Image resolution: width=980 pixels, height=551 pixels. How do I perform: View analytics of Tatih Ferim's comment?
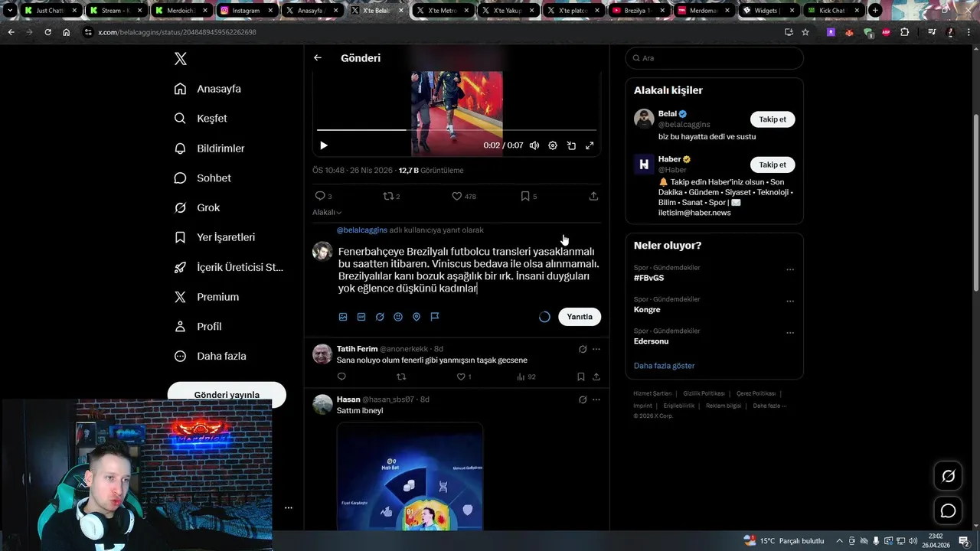(x=526, y=377)
